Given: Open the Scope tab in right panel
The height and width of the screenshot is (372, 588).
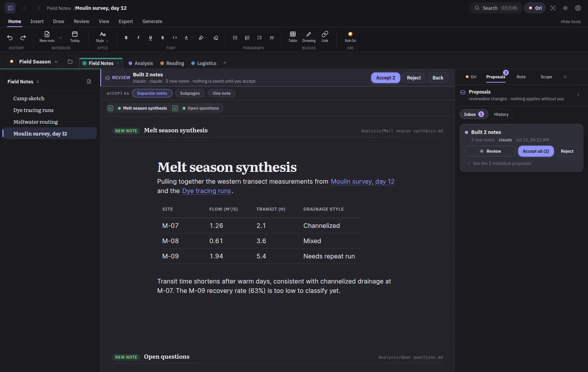Looking at the screenshot, I should pyautogui.click(x=546, y=77).
